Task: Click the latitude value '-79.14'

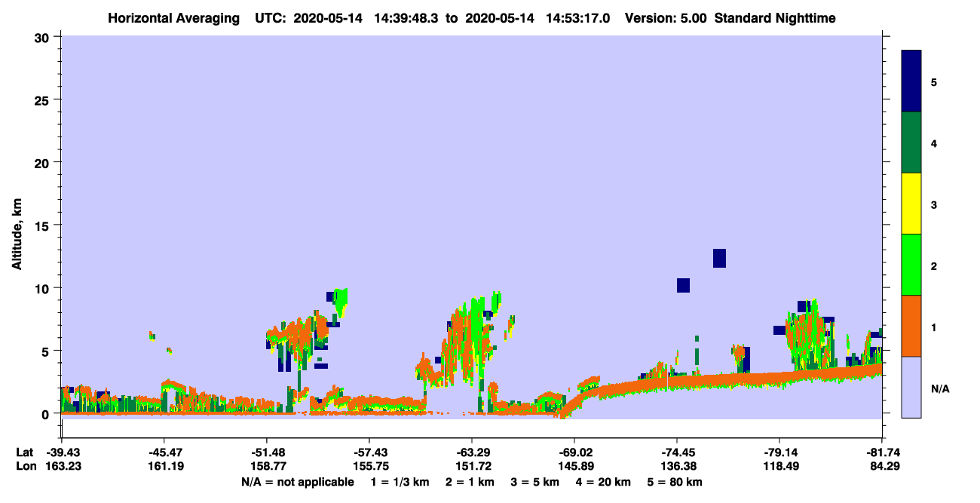Action: pyautogui.click(x=779, y=452)
